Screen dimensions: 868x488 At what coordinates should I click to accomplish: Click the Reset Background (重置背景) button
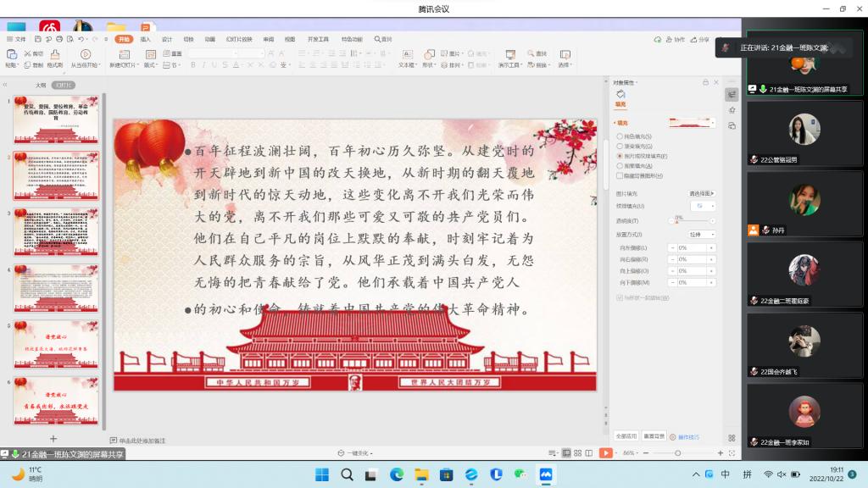tap(654, 436)
